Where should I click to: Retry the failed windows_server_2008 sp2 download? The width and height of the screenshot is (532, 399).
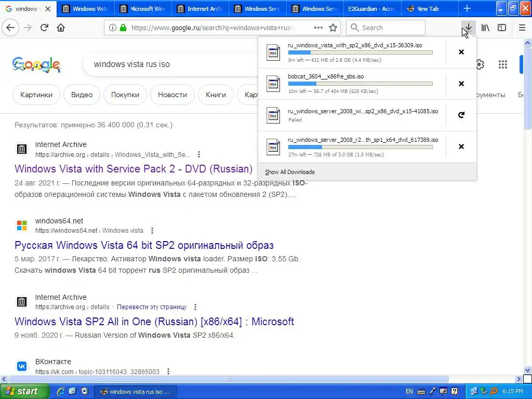[461, 115]
